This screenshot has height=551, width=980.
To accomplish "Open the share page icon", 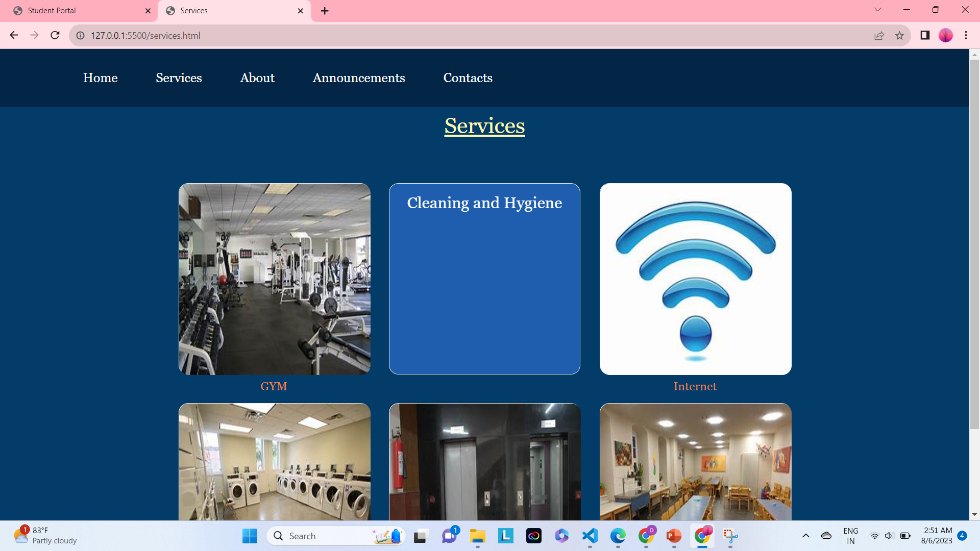I will pyautogui.click(x=879, y=35).
